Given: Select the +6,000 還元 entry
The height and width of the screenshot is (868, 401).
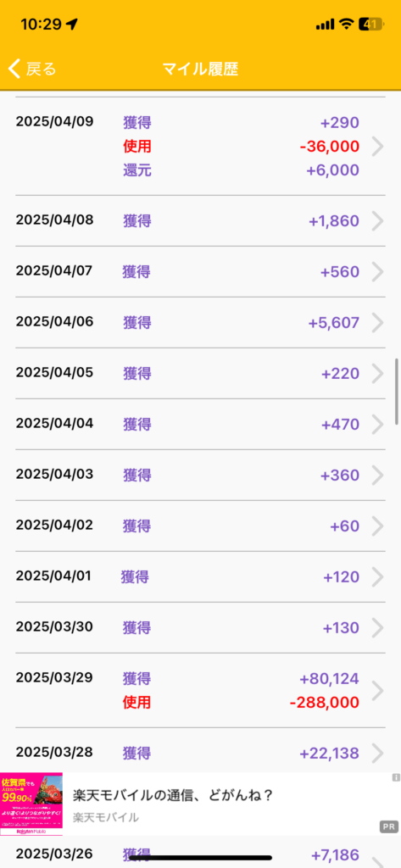Looking at the screenshot, I should [333, 170].
